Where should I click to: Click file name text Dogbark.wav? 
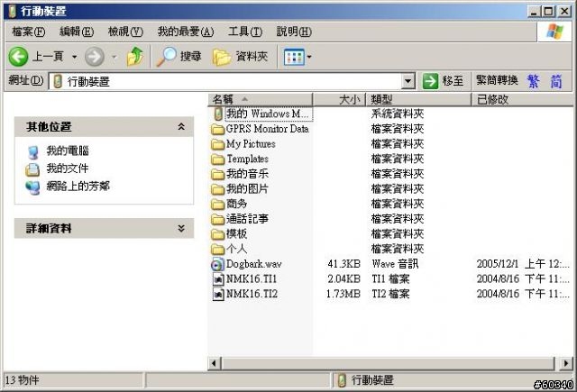254,264
